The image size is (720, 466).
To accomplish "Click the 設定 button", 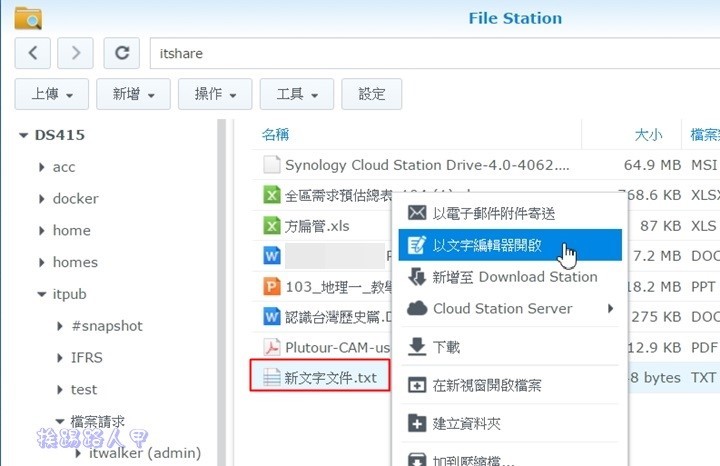I will pos(371,94).
